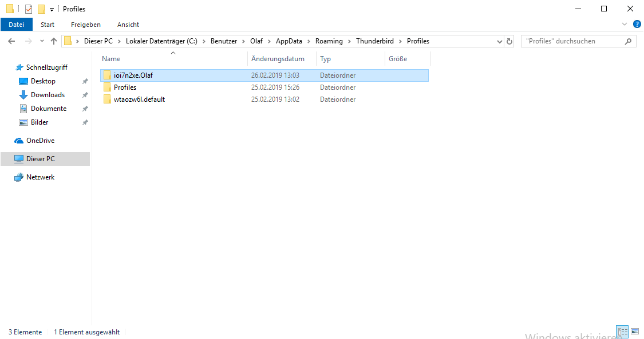This screenshot has width=644, height=339.
Task: Switch to large icons view in status bar
Action: [635, 332]
